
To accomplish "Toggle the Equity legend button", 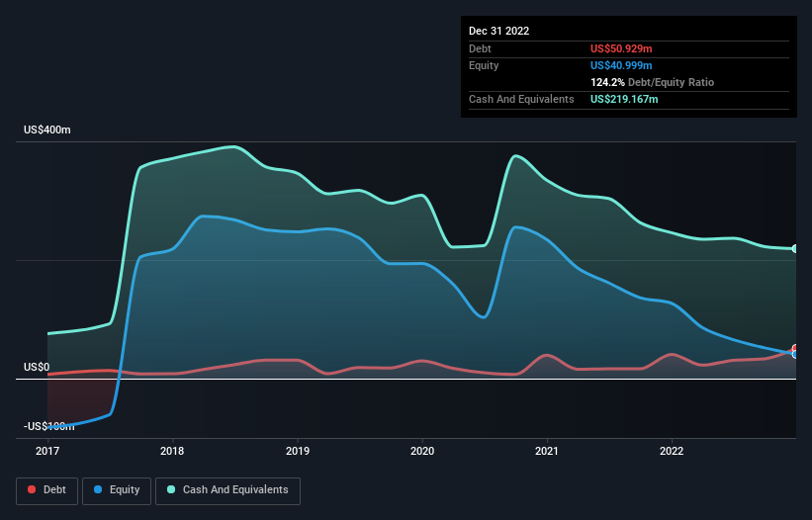I will 117,490.
